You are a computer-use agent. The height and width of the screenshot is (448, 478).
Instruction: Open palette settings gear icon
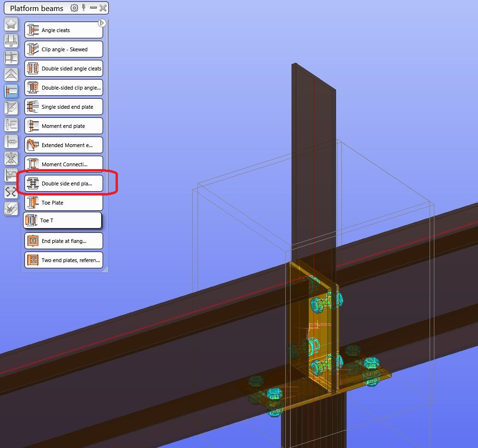74,8
